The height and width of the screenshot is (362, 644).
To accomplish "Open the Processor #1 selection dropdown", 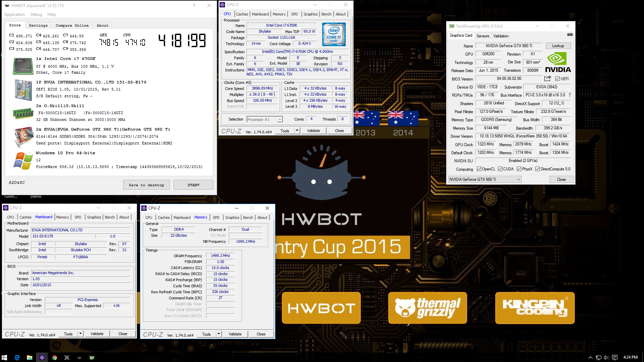I will click(x=265, y=119).
